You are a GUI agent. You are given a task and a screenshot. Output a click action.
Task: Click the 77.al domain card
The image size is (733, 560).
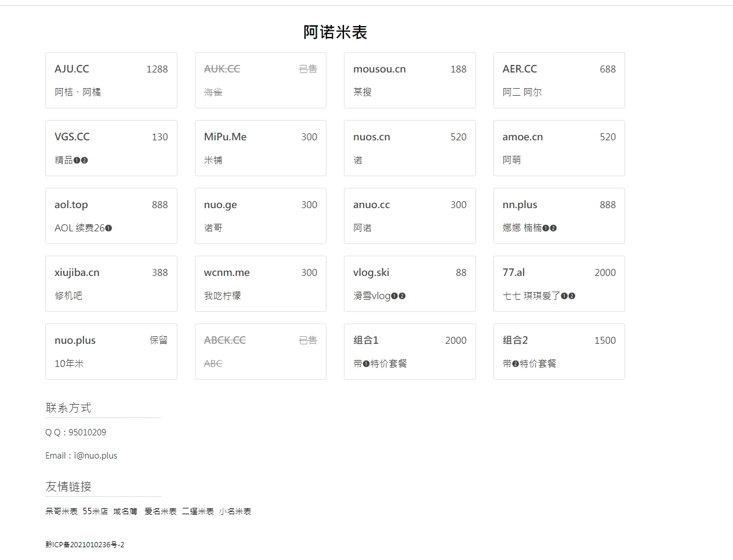point(559,283)
